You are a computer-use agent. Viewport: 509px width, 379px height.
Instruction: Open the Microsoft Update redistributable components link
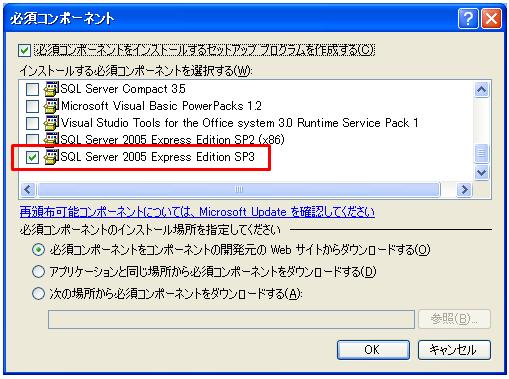coord(197,212)
